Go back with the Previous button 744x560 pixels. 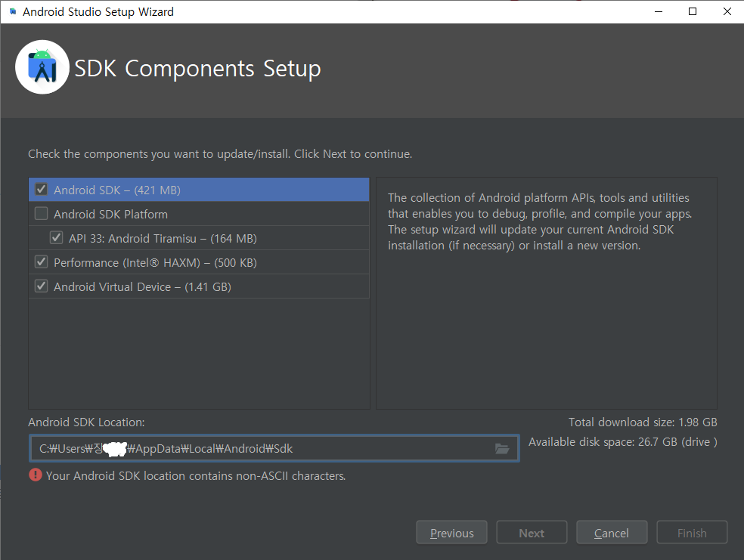coord(451,533)
